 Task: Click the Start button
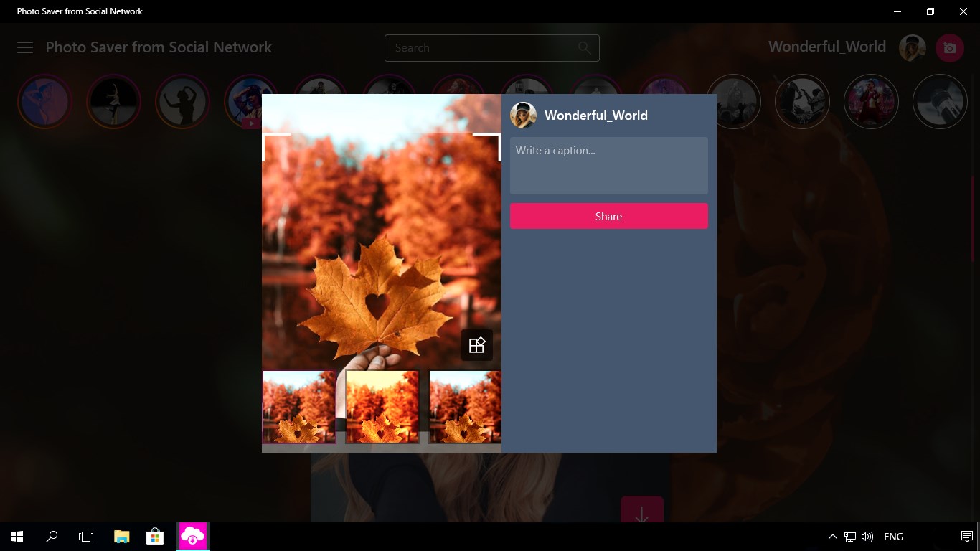click(x=16, y=536)
